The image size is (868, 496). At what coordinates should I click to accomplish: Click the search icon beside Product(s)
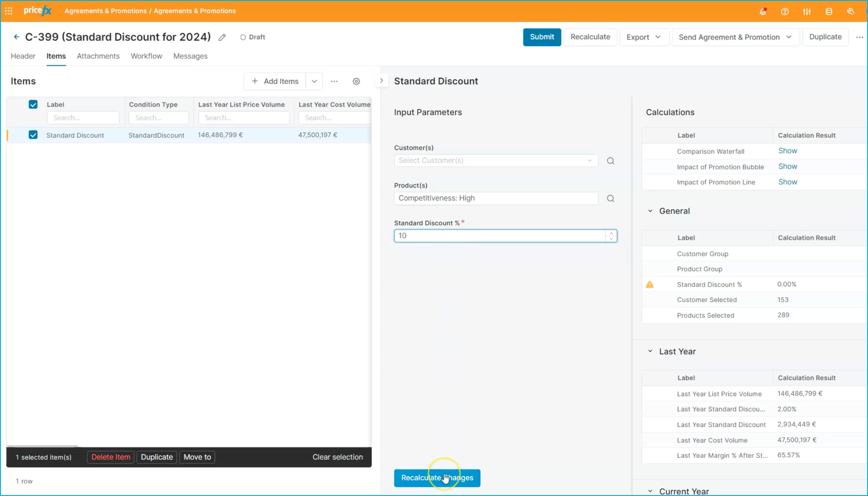(x=611, y=198)
